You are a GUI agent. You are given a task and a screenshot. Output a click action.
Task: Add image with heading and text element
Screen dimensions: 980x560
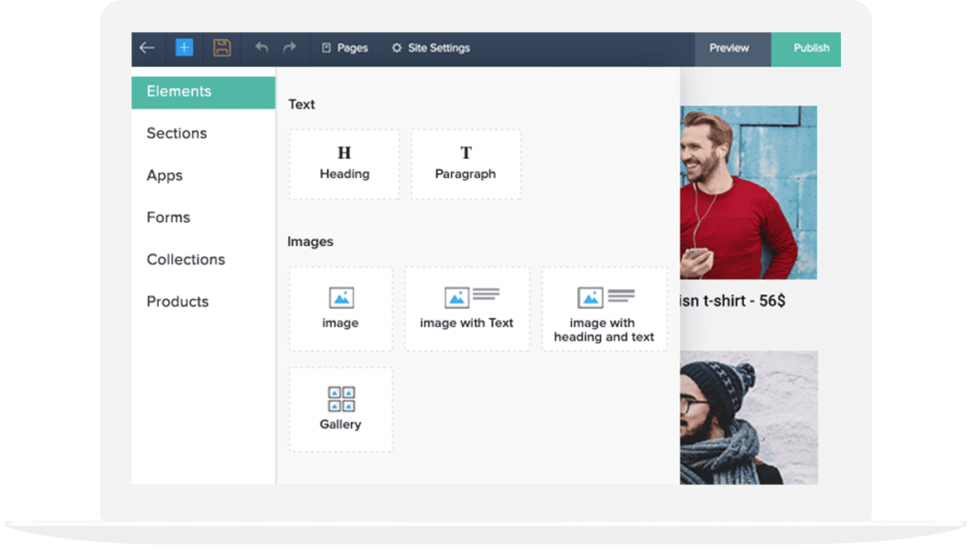click(x=604, y=309)
